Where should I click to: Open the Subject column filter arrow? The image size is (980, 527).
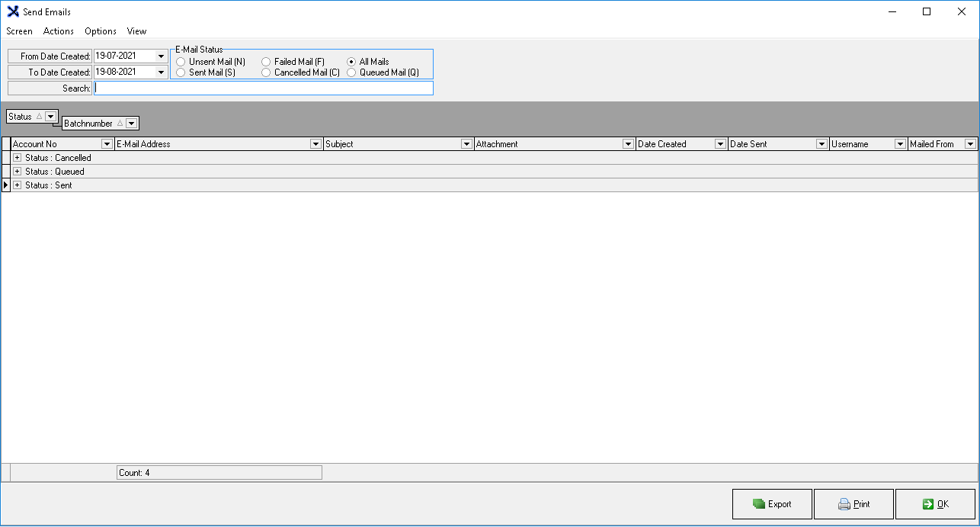click(x=466, y=144)
